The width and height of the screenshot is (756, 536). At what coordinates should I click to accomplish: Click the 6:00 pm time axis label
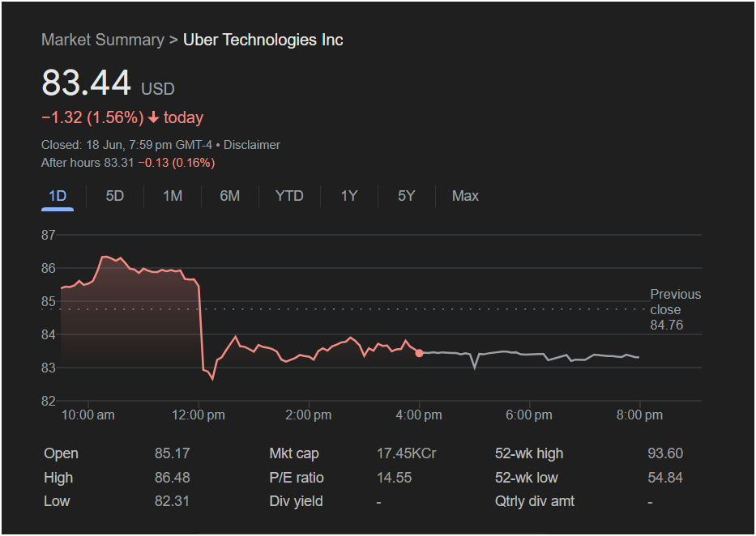click(529, 415)
